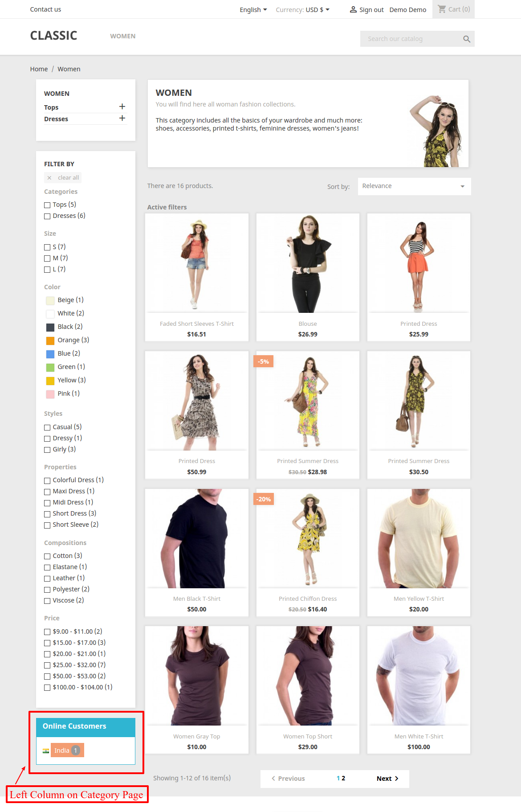Open the Faded Short Sleeves T-Shirt thumbnail

(197, 263)
